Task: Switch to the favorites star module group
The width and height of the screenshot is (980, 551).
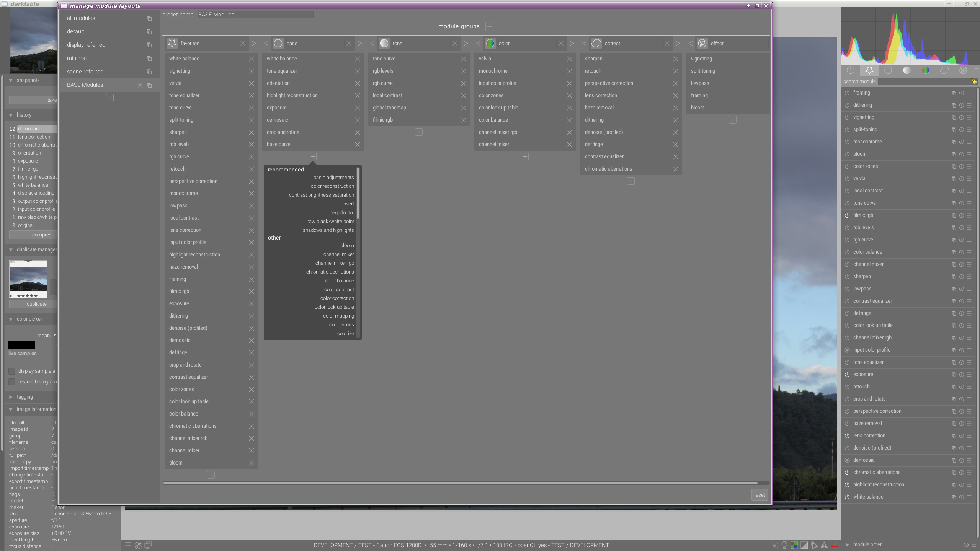Action: pyautogui.click(x=869, y=70)
